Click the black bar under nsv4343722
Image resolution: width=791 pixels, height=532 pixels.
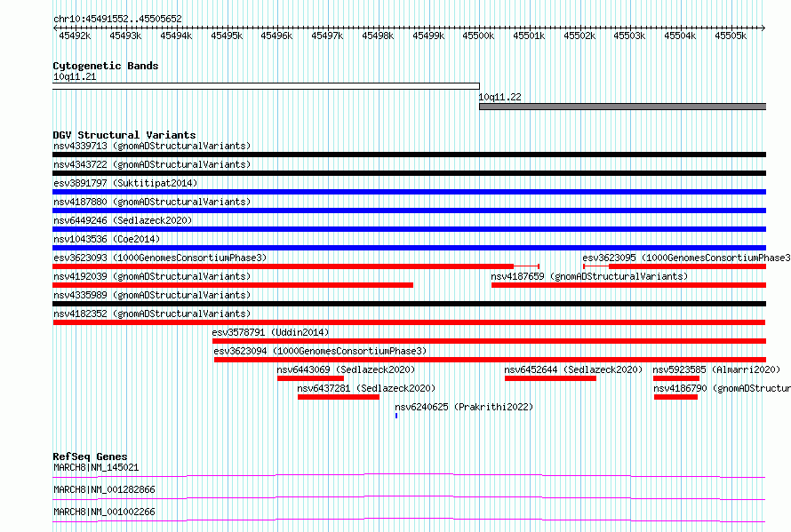pos(409,173)
